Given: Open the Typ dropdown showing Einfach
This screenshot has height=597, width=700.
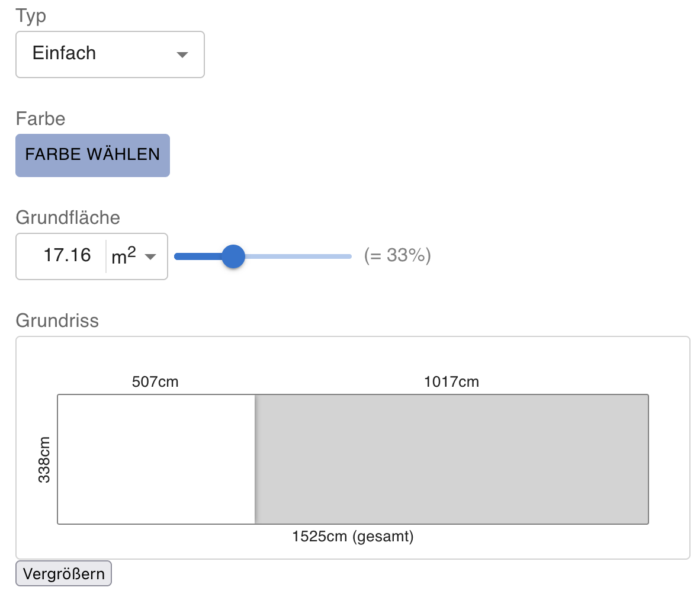Looking at the screenshot, I should [x=110, y=54].
